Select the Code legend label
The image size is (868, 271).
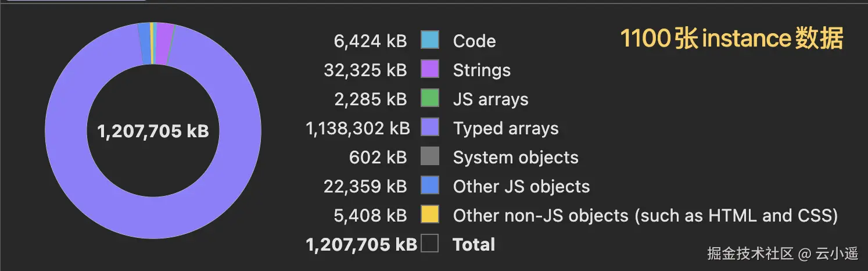pyautogui.click(x=474, y=41)
